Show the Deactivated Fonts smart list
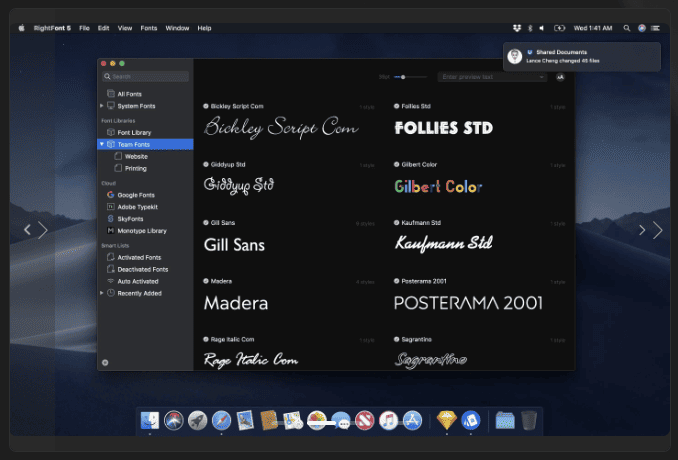Screen dimensions: 678x460 [x=143, y=269]
